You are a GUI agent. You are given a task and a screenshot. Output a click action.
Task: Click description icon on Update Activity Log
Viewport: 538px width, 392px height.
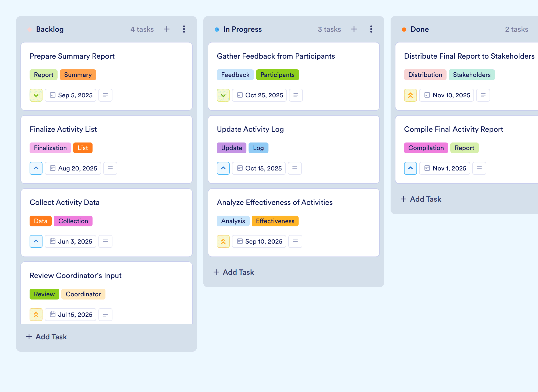295,168
